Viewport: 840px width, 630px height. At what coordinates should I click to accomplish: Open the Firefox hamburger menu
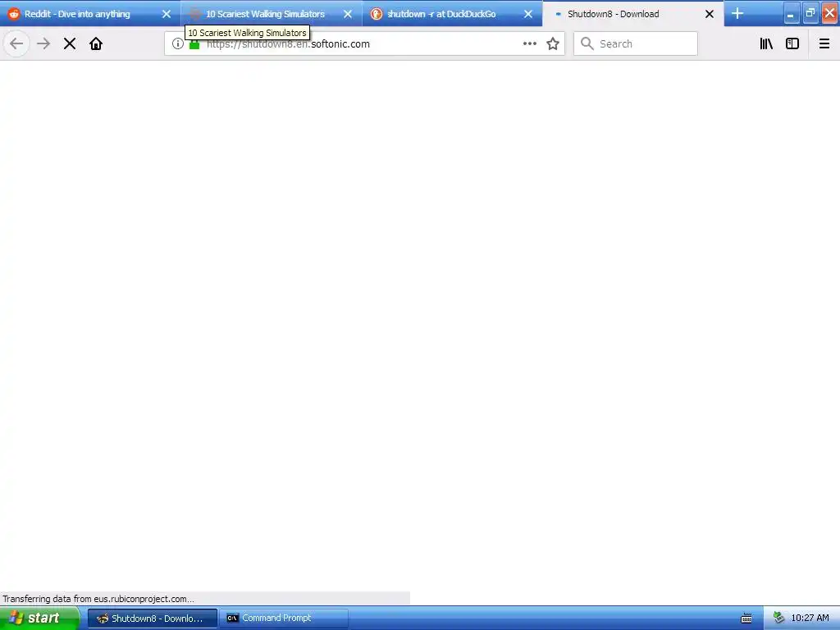[x=824, y=43]
